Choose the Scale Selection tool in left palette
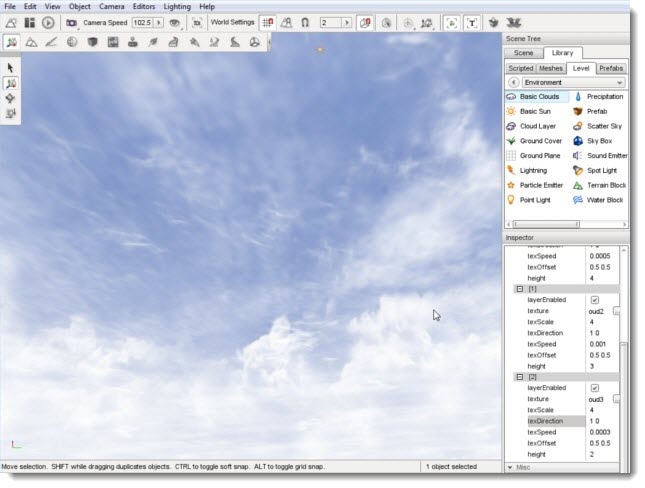The height and width of the screenshot is (488, 645). [x=10, y=114]
